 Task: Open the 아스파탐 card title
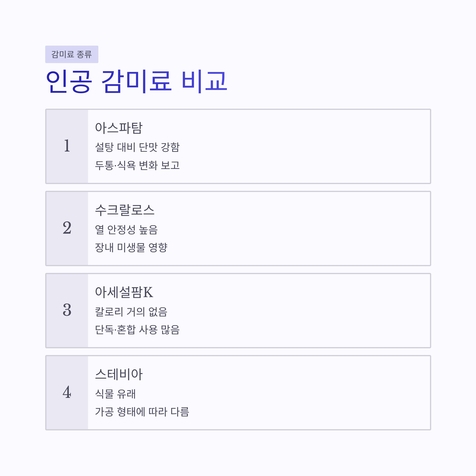coord(119,128)
